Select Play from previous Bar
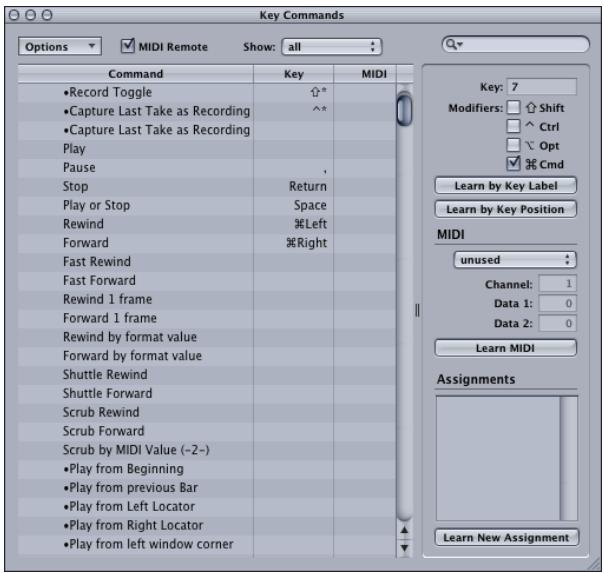Viewport: 604px width, 573px height. 206,488
